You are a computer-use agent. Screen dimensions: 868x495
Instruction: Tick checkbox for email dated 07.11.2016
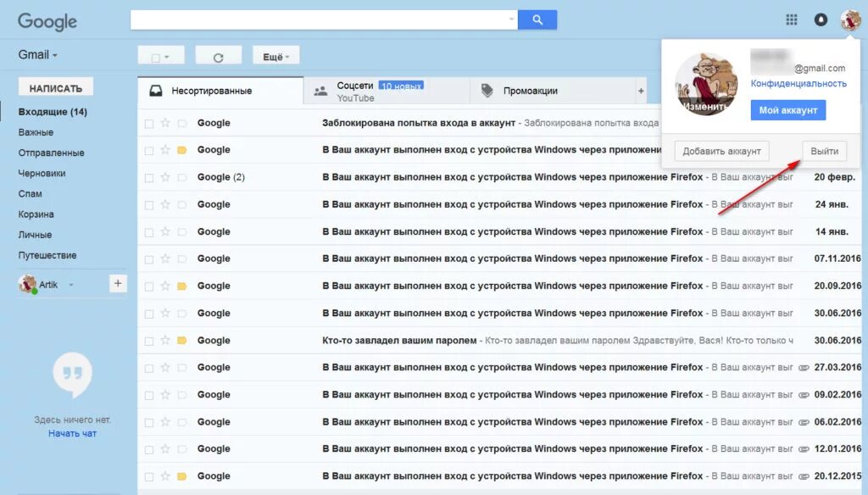click(x=149, y=259)
